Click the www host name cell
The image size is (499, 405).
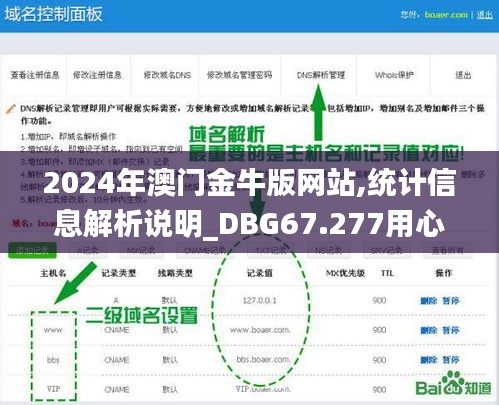[53, 330]
